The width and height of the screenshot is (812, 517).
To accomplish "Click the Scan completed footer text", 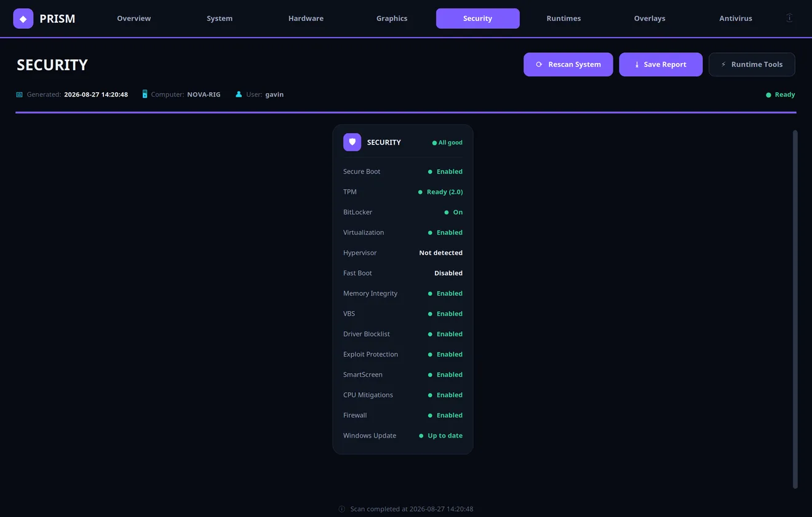I will [x=412, y=509].
